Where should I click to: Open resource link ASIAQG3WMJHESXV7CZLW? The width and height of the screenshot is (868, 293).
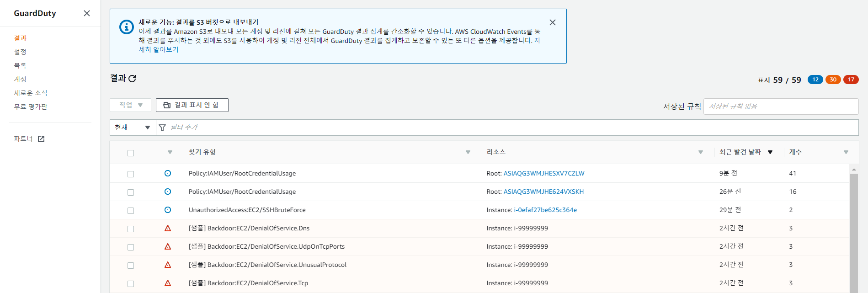(543, 173)
